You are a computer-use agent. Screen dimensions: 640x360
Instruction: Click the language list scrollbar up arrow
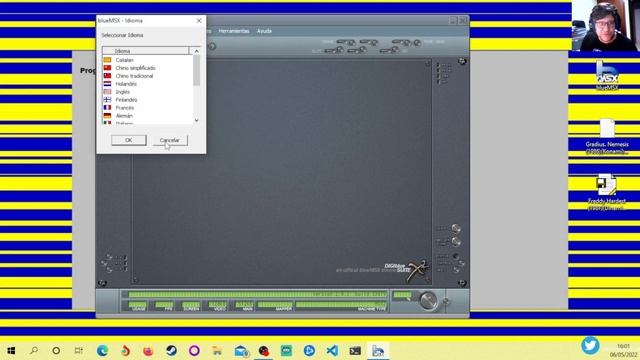[196, 51]
